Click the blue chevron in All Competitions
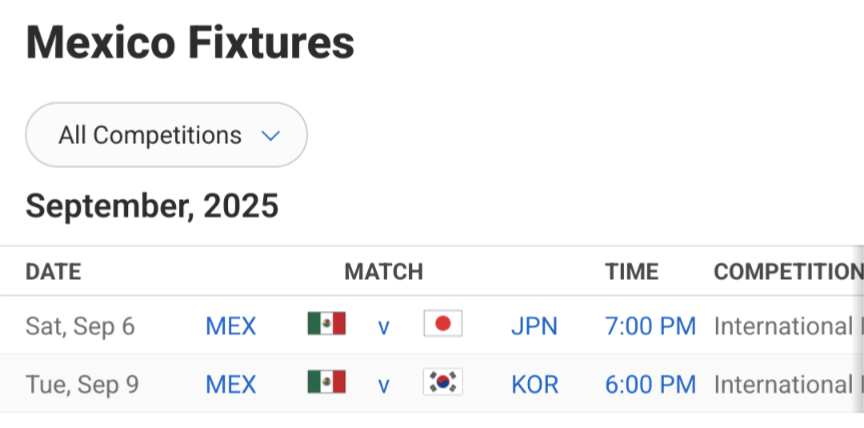Viewport: 864px width, 428px height. pos(271,136)
